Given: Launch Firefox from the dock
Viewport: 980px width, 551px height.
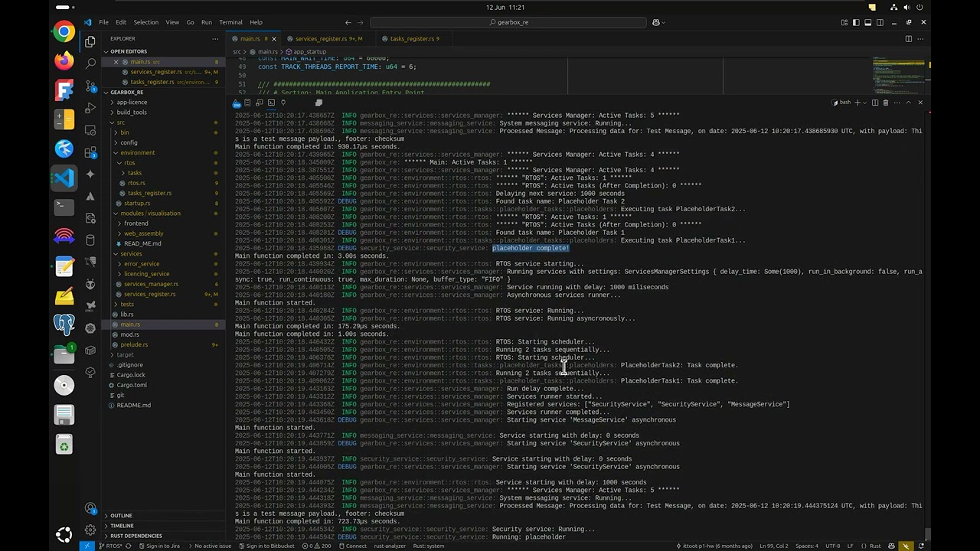Looking at the screenshot, I should pos(64,60).
